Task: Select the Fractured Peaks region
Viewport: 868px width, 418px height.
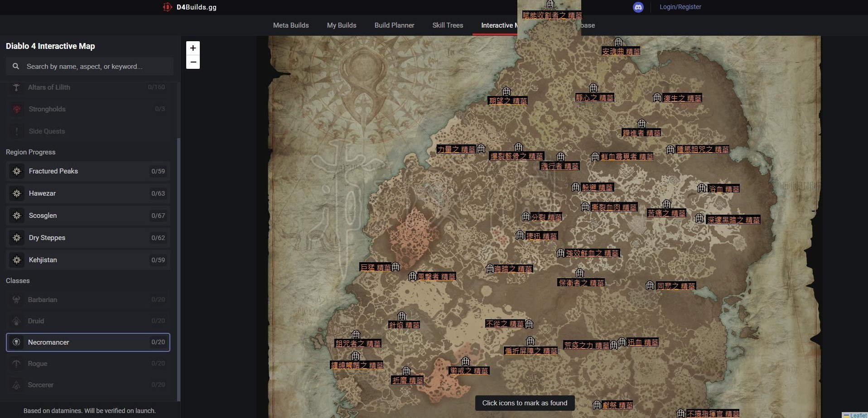Action: tap(88, 171)
